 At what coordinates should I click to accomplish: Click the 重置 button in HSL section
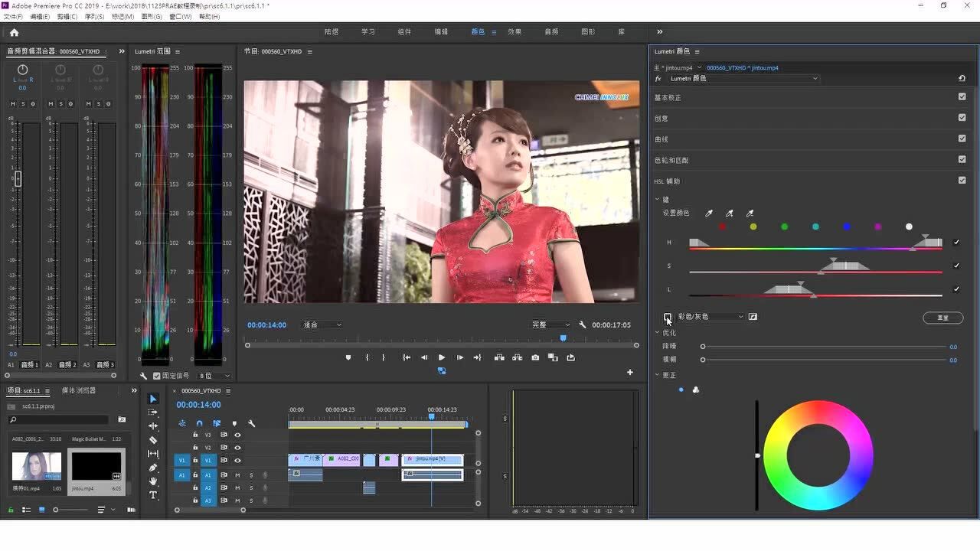[x=942, y=318]
